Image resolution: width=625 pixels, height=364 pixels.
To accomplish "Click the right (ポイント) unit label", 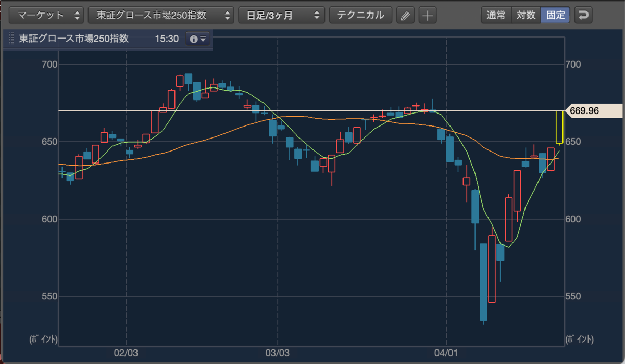I will click(x=579, y=340).
